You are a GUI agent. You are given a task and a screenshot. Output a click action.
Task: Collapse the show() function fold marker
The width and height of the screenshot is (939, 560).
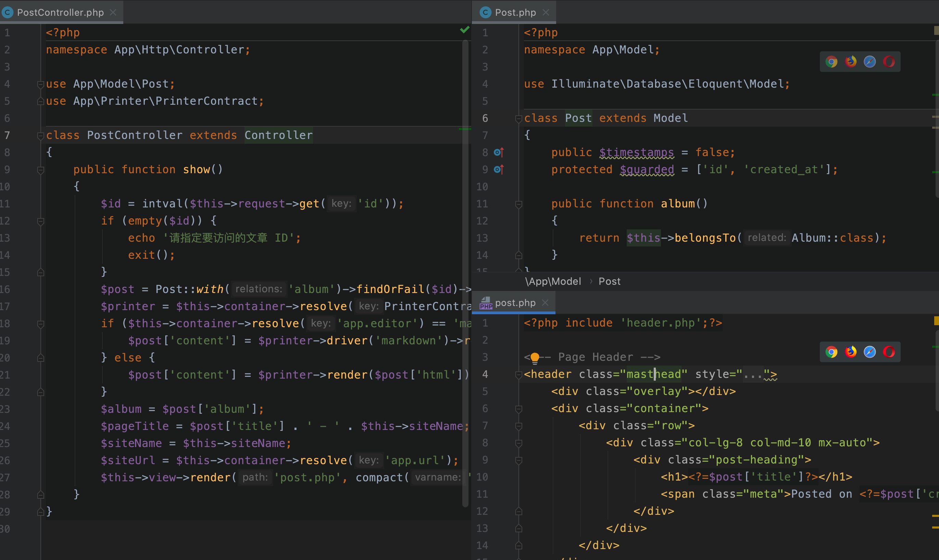tap(41, 170)
